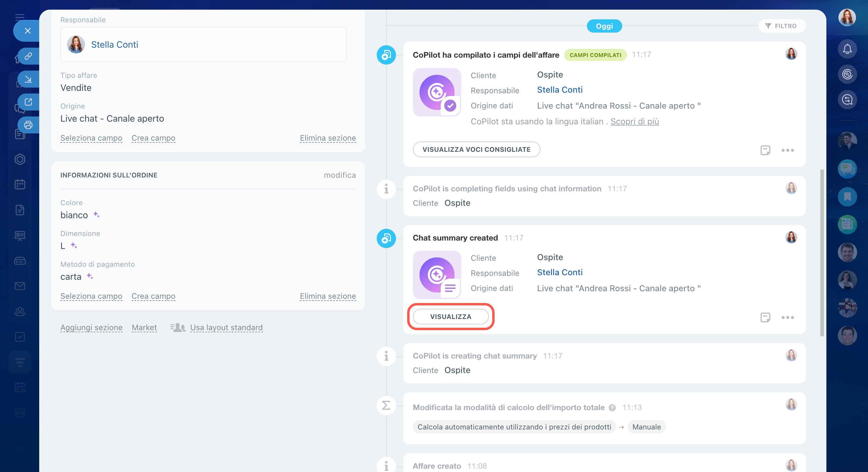Click modifica in Informazioni sull'ordine section
This screenshot has height=472, width=868.
coord(339,175)
